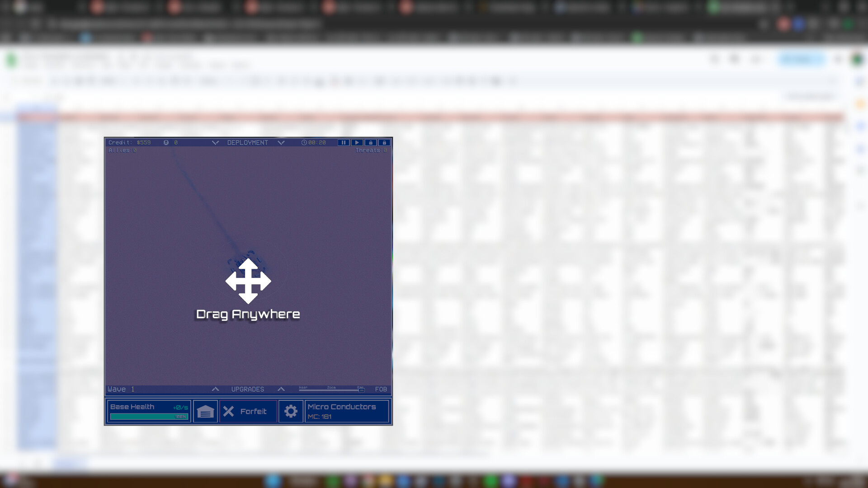This screenshot has height=488, width=868.
Task: Select the FOB tab in the bottom bar
Action: pyautogui.click(x=381, y=389)
